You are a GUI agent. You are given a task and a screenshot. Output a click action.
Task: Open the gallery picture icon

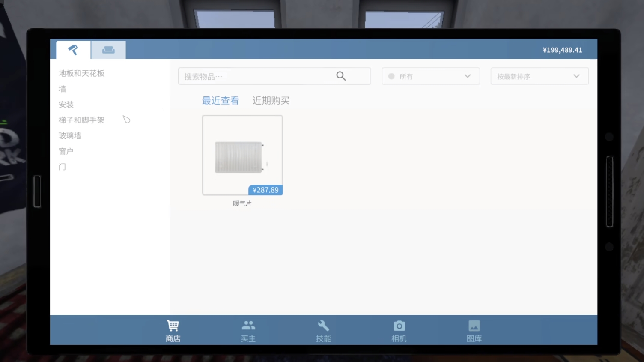point(474,326)
